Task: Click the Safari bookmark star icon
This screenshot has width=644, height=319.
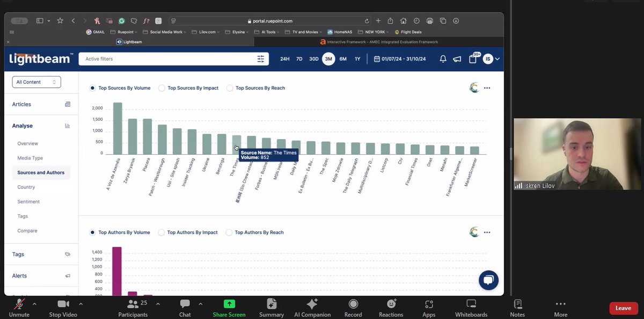Action: pos(60,20)
